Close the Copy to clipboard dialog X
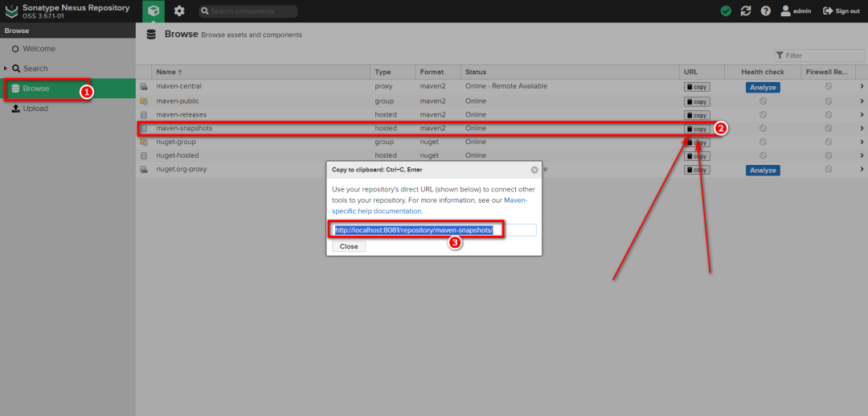Viewport: 868px width, 416px height. 534,170
